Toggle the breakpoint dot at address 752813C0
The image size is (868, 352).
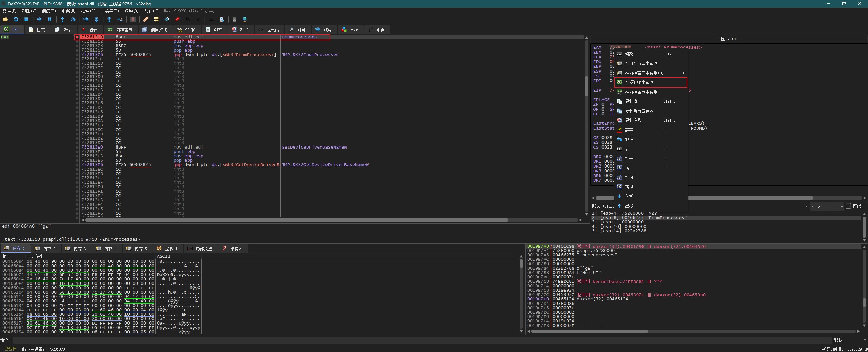[77, 37]
